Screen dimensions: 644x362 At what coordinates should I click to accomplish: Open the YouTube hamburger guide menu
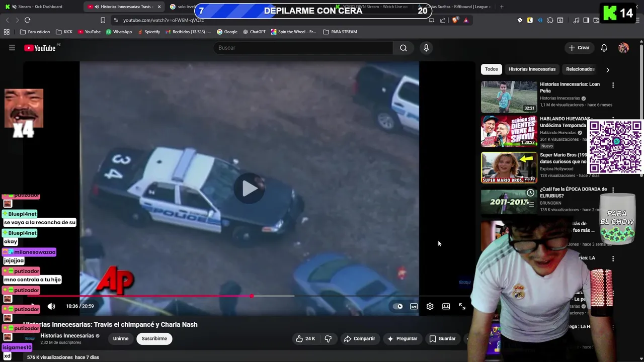[x=12, y=48]
